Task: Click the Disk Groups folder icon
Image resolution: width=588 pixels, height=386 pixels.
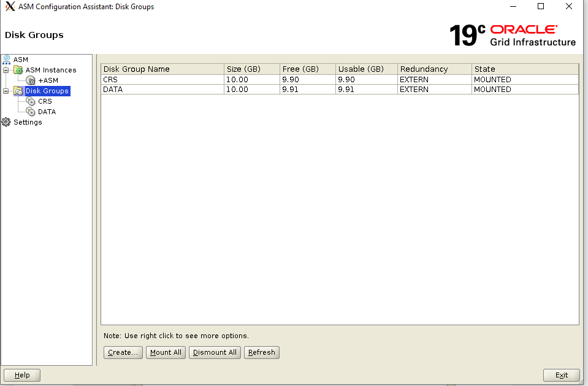Action: point(18,91)
